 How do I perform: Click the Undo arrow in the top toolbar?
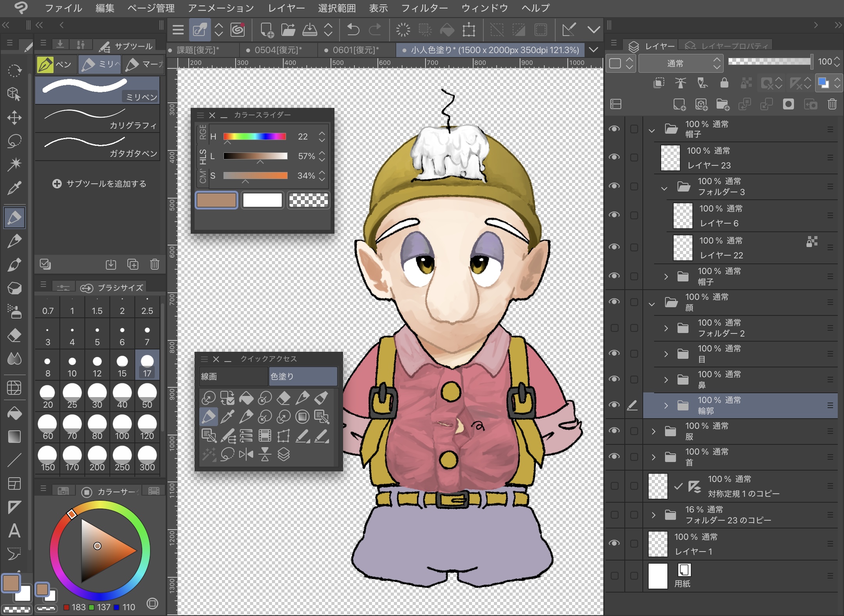[353, 29]
